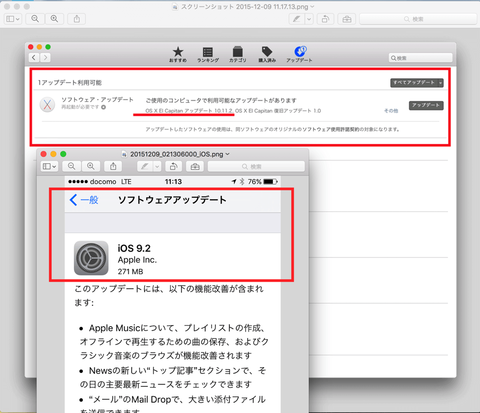Focus the App Store search field
480x413 pixels.
(420, 58)
